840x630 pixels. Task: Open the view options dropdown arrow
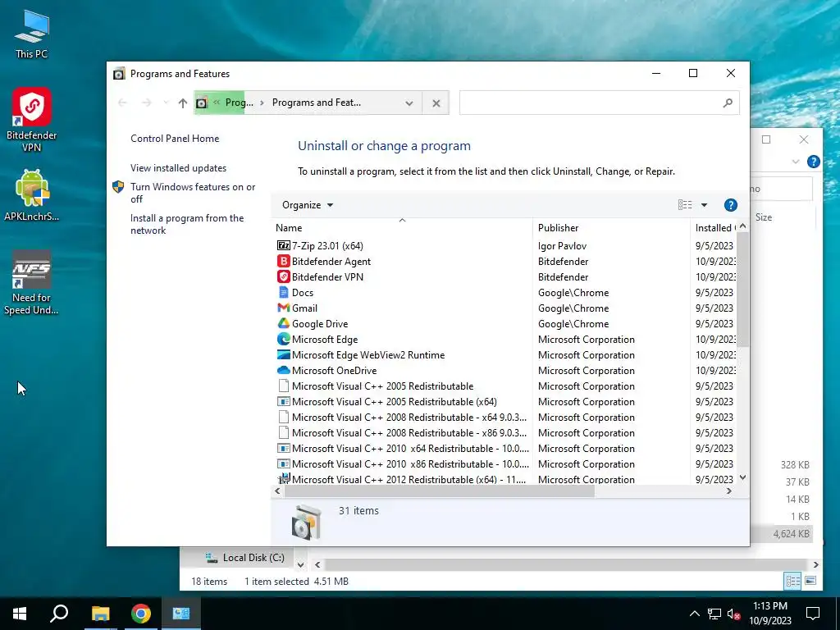(704, 205)
